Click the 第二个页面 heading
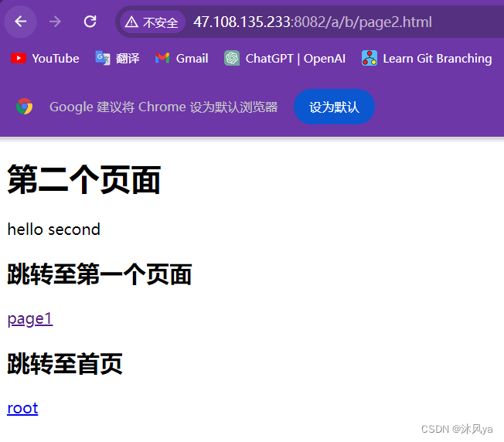This screenshot has width=504, height=442. pos(84,179)
